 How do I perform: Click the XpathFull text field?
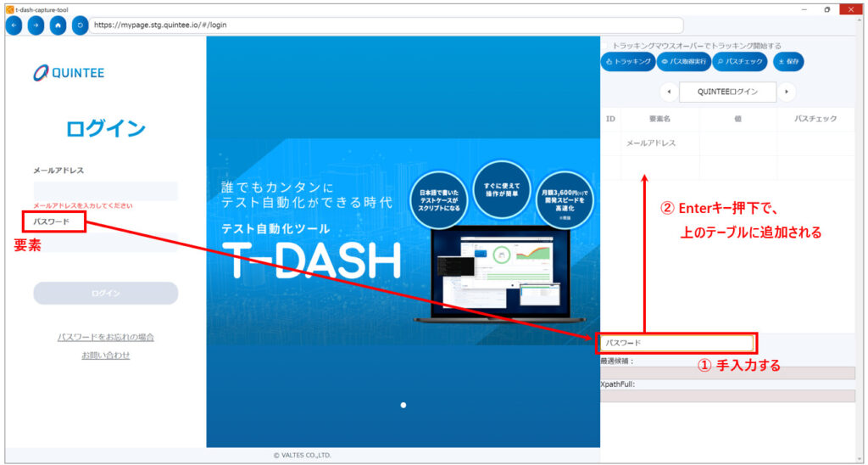click(727, 395)
